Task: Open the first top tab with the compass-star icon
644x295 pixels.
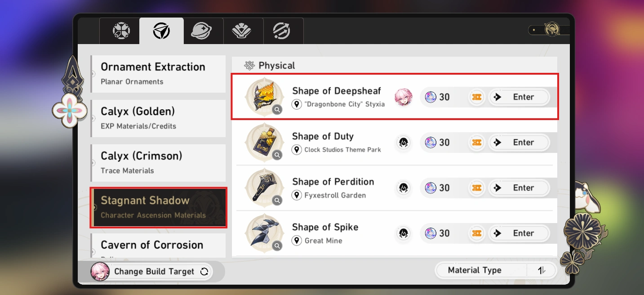Action: [121, 31]
